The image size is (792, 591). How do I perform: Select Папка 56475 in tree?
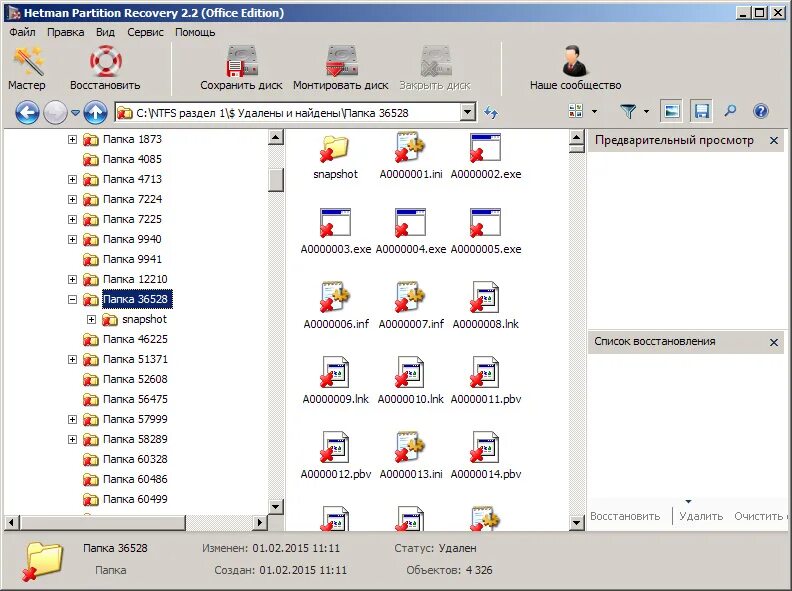135,400
